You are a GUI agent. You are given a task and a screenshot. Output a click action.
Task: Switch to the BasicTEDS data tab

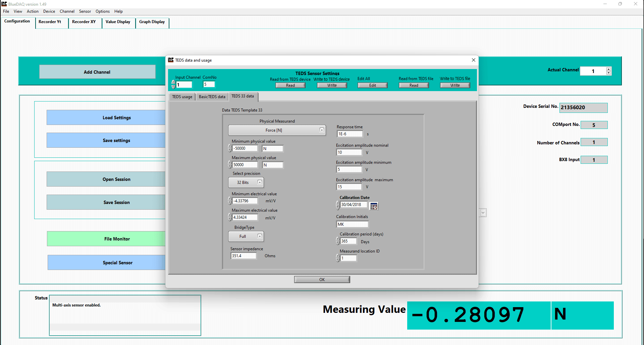(x=212, y=97)
